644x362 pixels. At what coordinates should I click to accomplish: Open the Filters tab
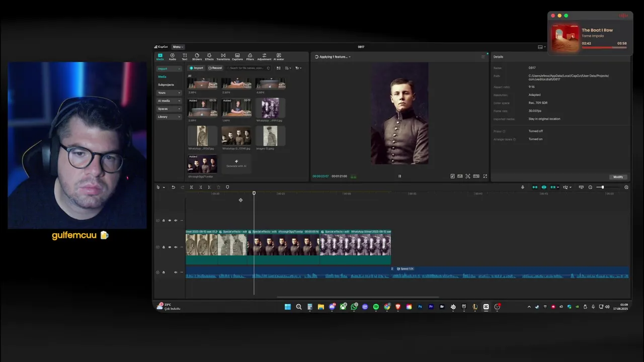pos(250,57)
